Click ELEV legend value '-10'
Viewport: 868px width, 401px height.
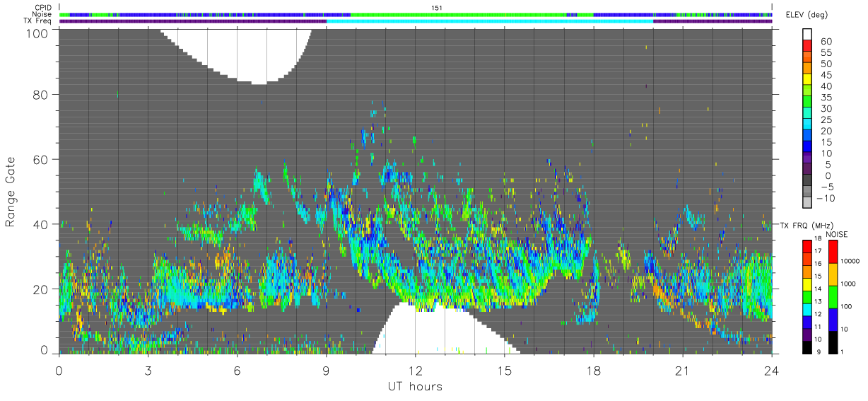click(826, 198)
